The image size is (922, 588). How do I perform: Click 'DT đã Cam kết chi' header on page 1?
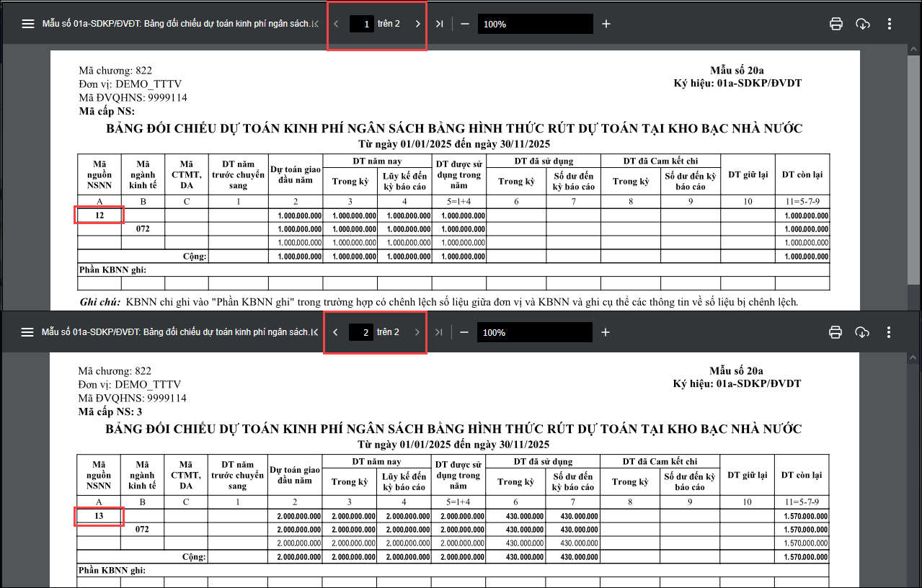point(660,161)
